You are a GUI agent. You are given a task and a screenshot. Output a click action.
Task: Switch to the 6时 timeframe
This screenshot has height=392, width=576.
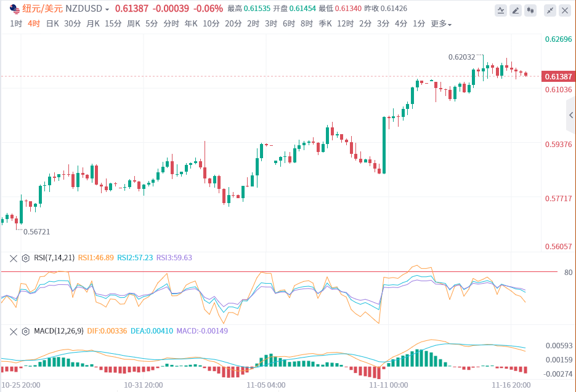point(289,24)
